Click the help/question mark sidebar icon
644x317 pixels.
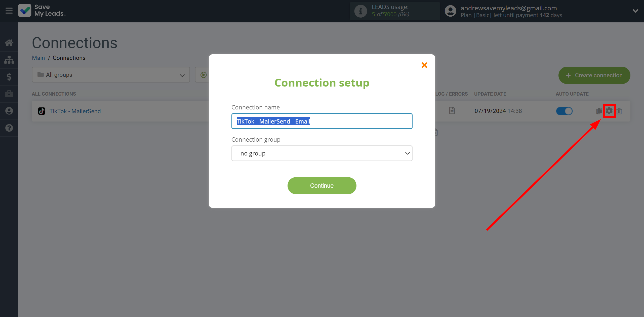(x=9, y=128)
